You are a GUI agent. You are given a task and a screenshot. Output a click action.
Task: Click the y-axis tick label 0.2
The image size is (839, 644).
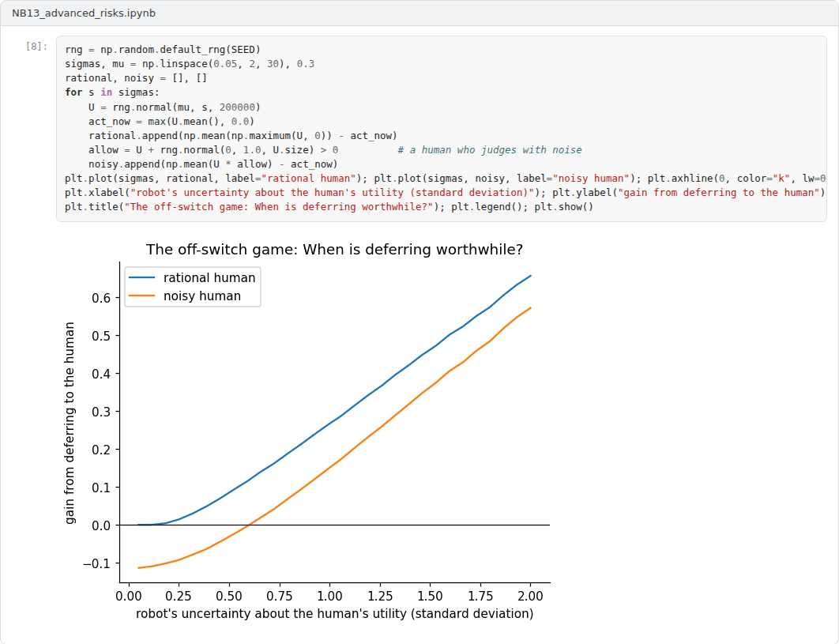click(101, 450)
